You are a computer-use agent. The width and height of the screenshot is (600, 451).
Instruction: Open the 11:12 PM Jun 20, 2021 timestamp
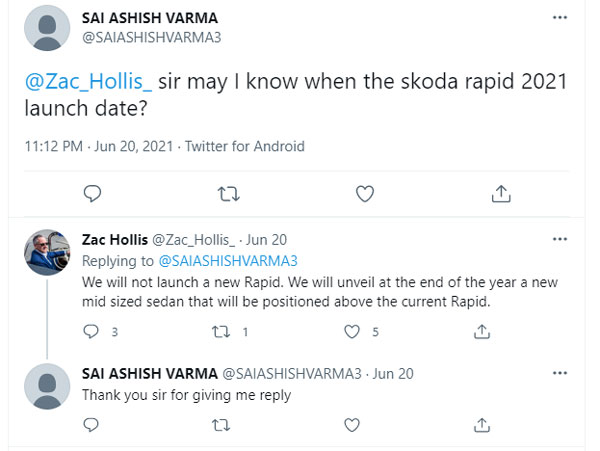[99, 146]
